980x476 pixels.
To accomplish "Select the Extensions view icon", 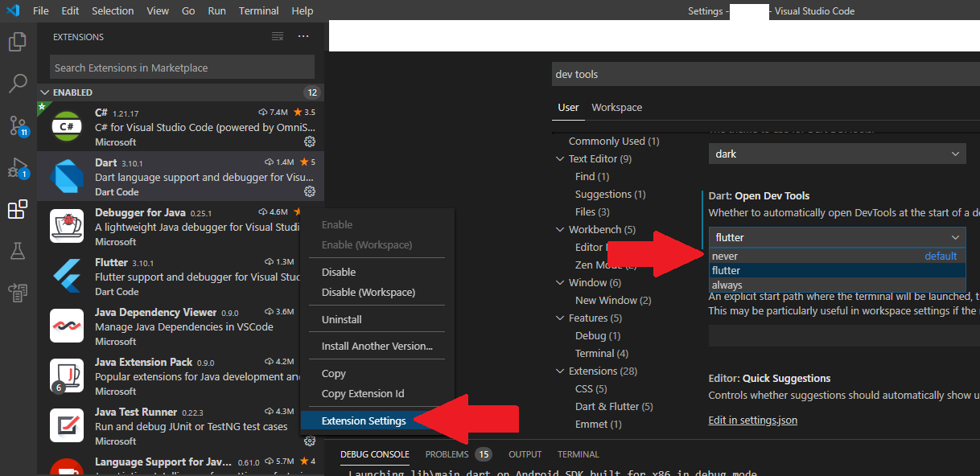I will tap(18, 211).
